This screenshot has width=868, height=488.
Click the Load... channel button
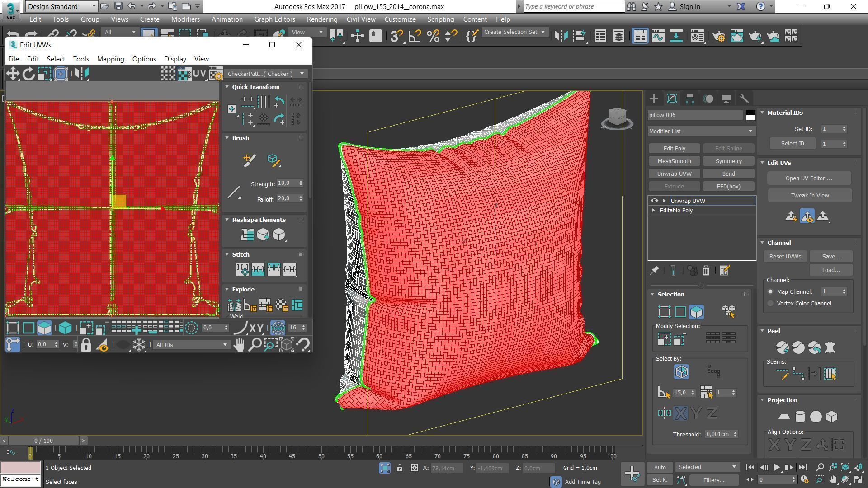point(831,270)
